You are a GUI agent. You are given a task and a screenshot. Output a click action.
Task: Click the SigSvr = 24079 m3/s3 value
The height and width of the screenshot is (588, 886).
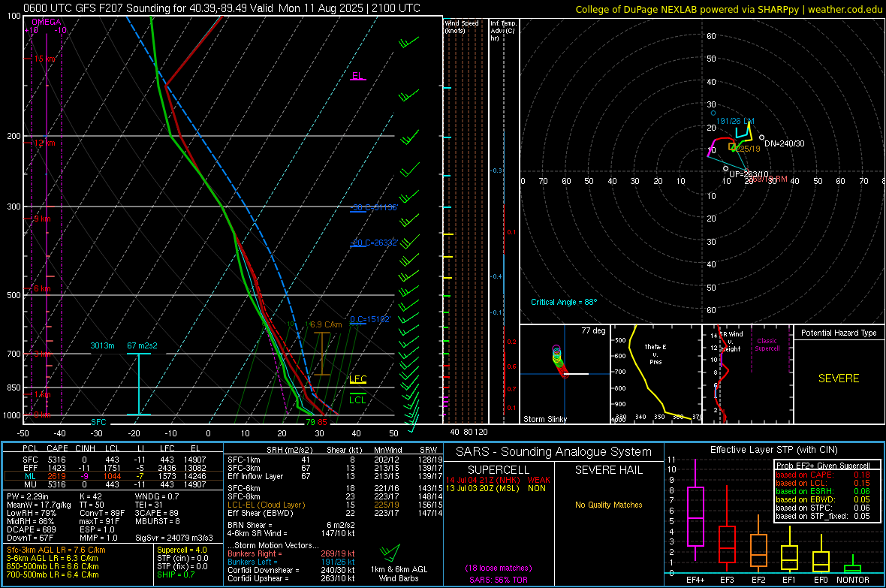coord(174,538)
